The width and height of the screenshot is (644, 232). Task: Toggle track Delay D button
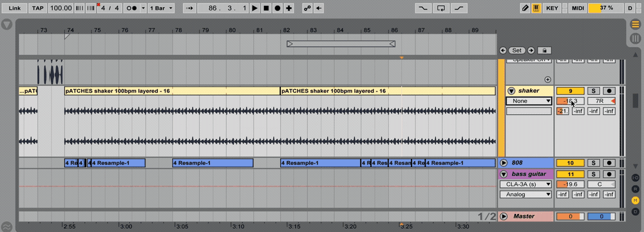point(636,211)
